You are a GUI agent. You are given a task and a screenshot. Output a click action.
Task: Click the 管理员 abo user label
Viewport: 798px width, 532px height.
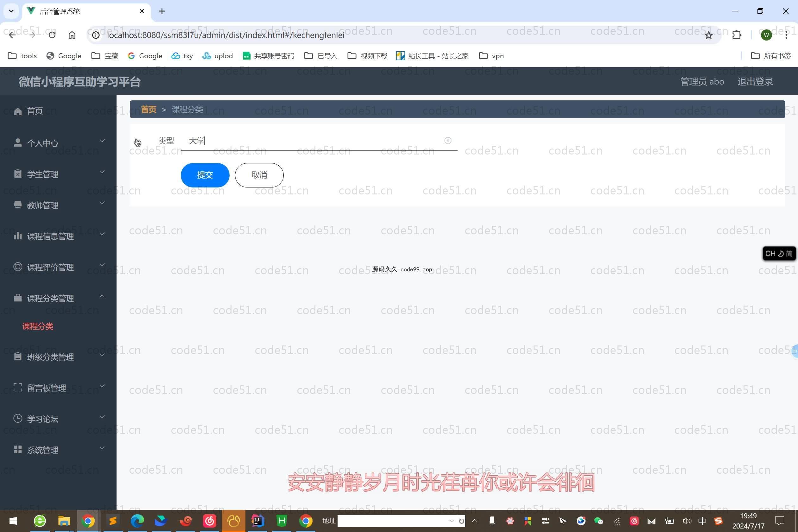point(702,81)
